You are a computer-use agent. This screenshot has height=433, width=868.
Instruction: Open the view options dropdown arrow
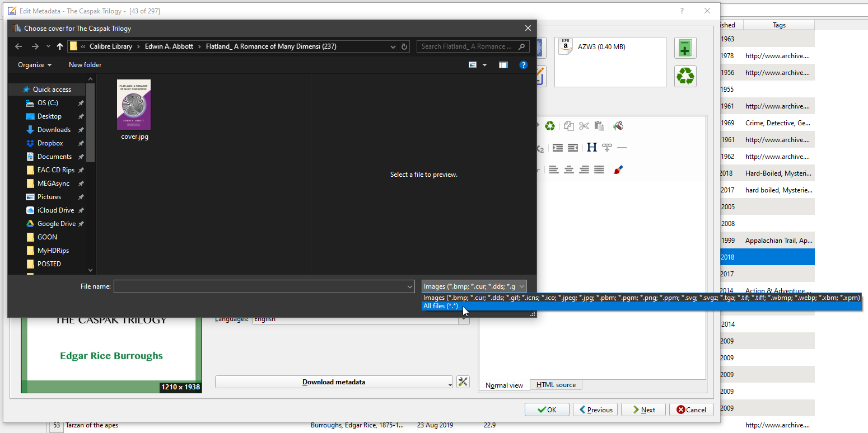(485, 65)
